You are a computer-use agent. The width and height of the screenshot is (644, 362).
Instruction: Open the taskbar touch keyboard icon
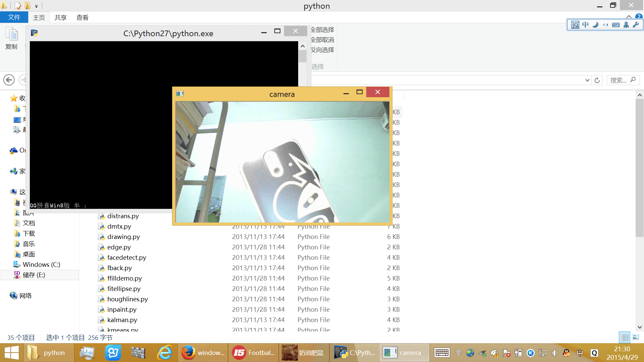442,353
